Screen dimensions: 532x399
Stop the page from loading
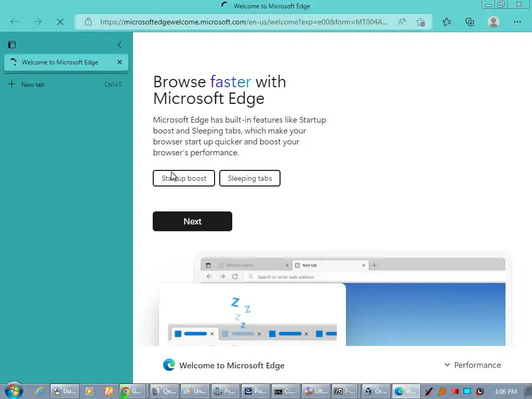click(60, 22)
